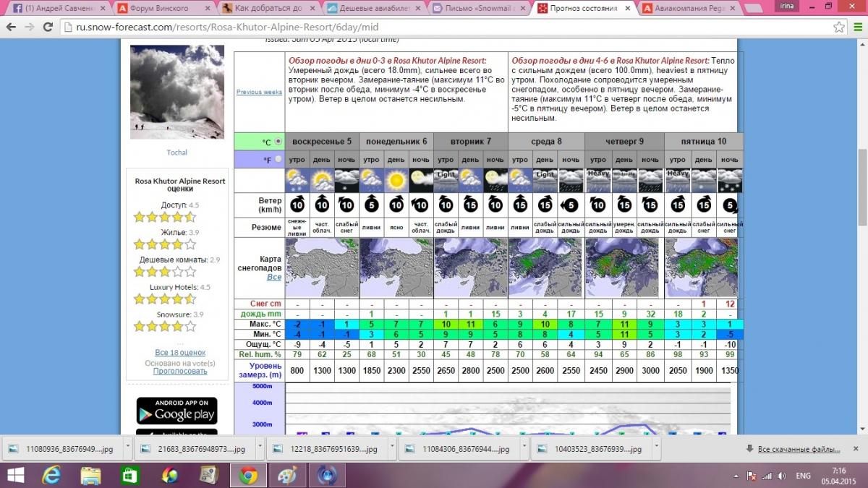Open the Все link under Карта снегопадов
Viewport: 868px width, 488px height.
(x=274, y=277)
